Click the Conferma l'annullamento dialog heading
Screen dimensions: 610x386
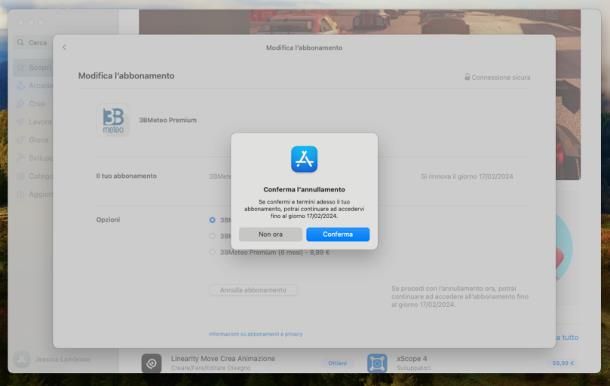pyautogui.click(x=304, y=189)
